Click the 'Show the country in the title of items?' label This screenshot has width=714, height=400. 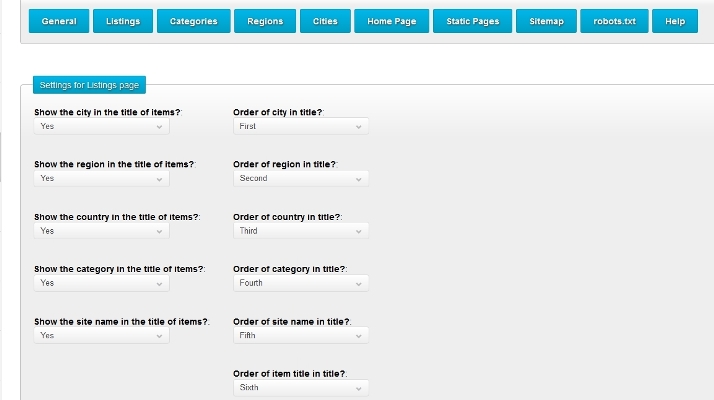click(x=117, y=217)
